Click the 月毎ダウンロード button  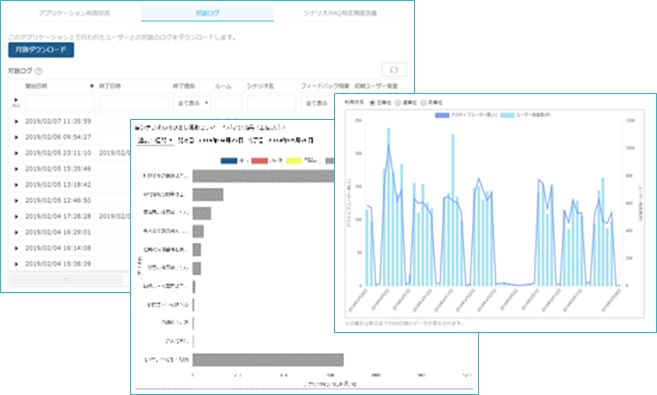pyautogui.click(x=41, y=50)
